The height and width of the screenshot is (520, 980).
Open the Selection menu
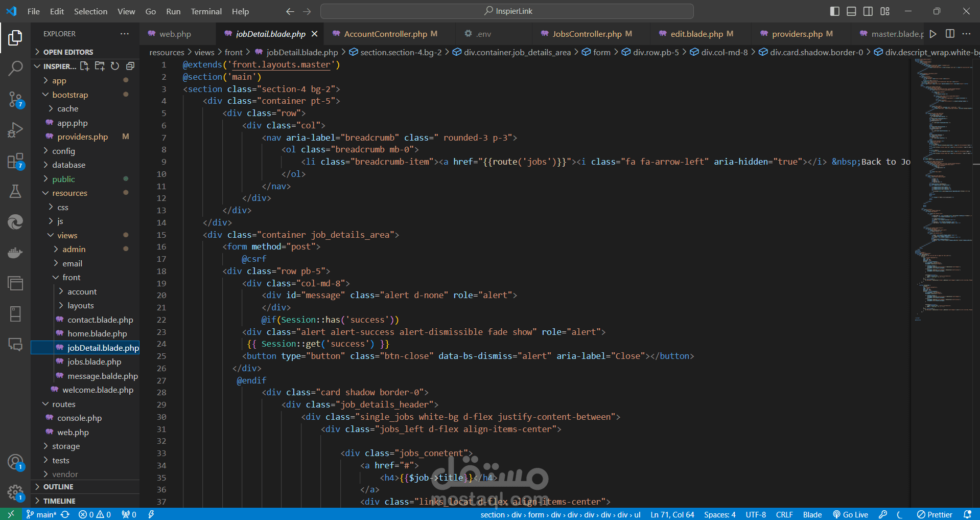tap(90, 11)
